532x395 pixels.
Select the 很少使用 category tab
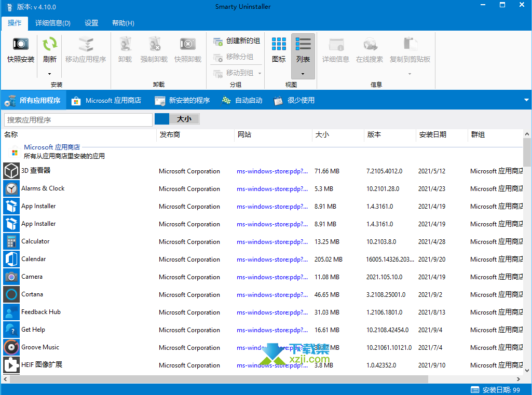pos(294,100)
